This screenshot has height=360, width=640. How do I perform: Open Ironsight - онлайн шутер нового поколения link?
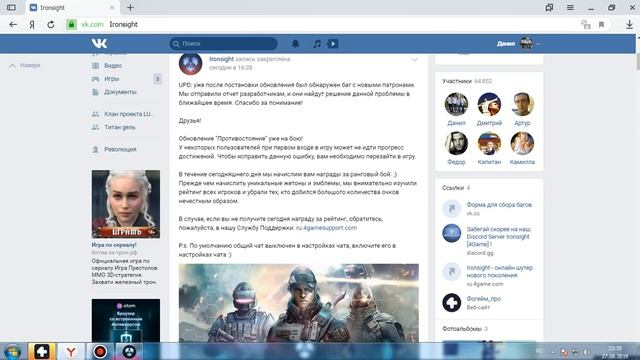pyautogui.click(x=500, y=271)
